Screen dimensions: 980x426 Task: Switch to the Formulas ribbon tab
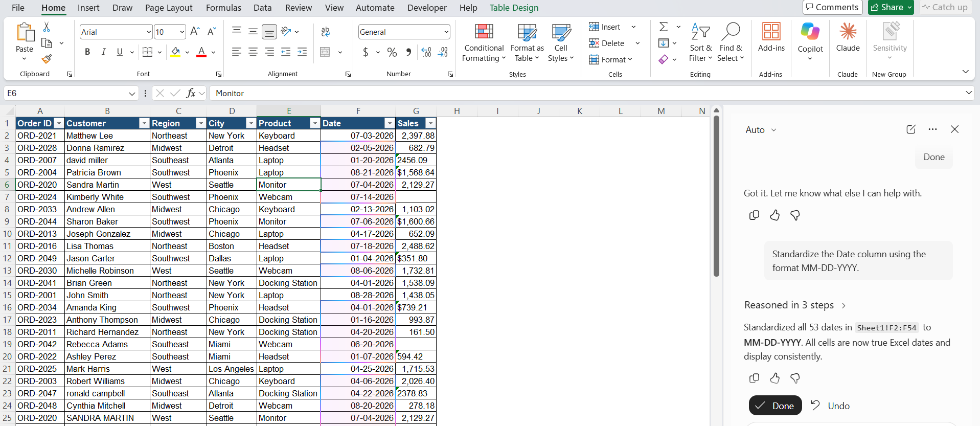pyautogui.click(x=223, y=8)
